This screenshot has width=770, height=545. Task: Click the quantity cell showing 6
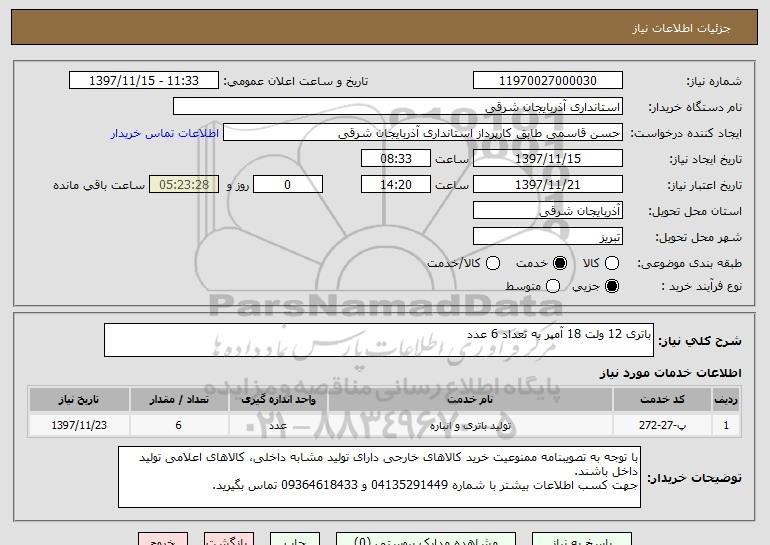pyautogui.click(x=179, y=425)
